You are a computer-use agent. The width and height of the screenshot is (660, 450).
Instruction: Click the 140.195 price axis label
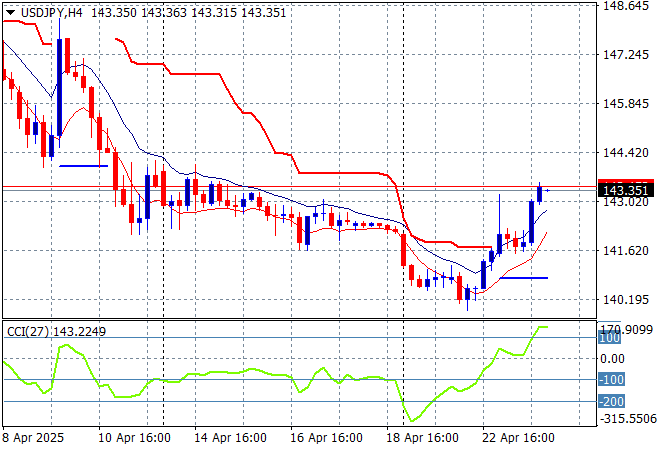626,300
